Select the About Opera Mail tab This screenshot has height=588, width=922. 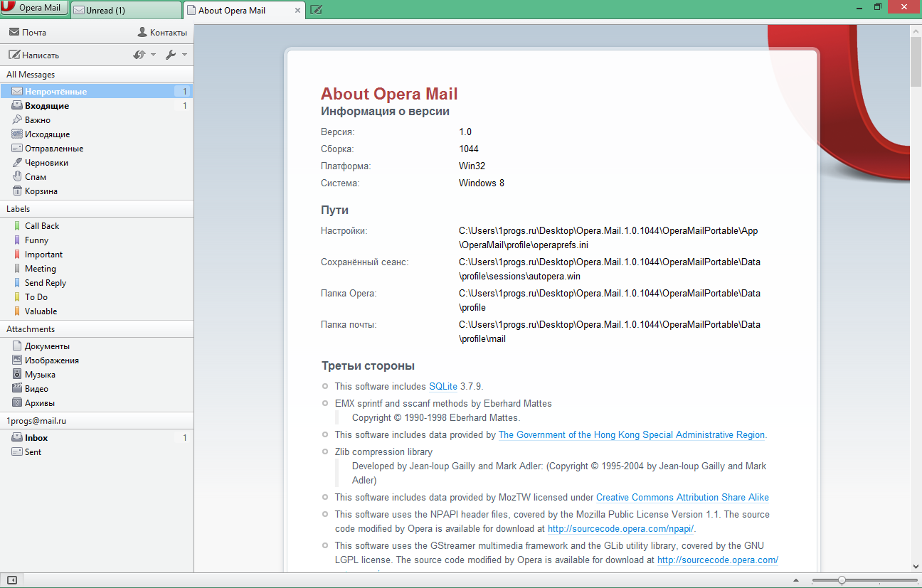(x=244, y=10)
